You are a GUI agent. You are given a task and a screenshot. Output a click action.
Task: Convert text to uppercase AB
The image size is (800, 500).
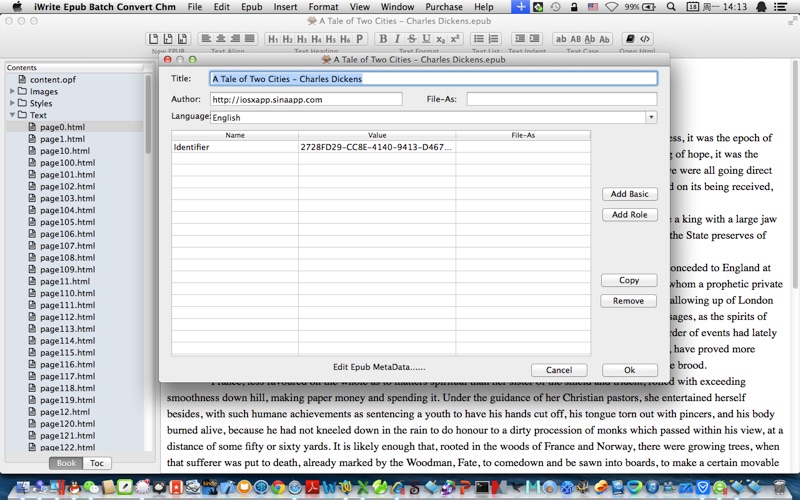[x=576, y=39]
